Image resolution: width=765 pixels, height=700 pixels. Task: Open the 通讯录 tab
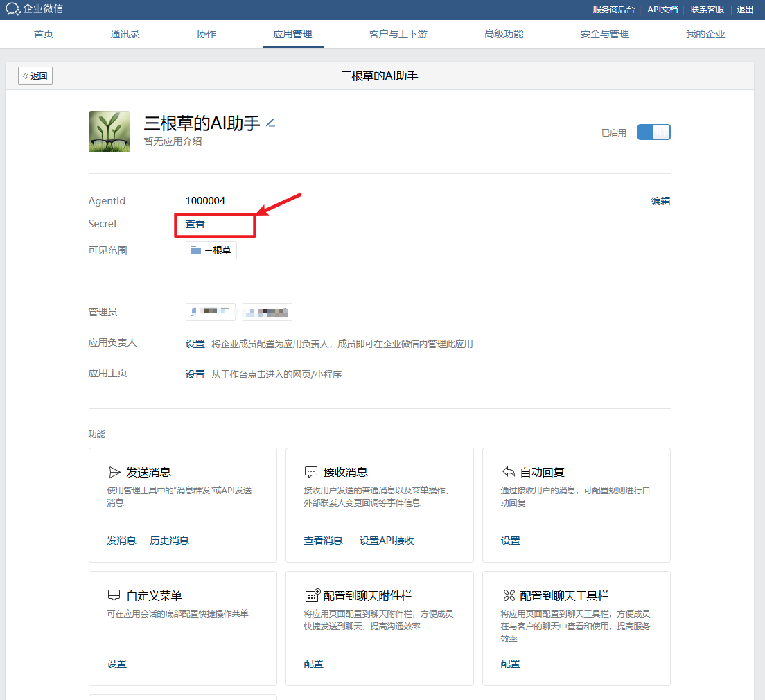(x=125, y=34)
